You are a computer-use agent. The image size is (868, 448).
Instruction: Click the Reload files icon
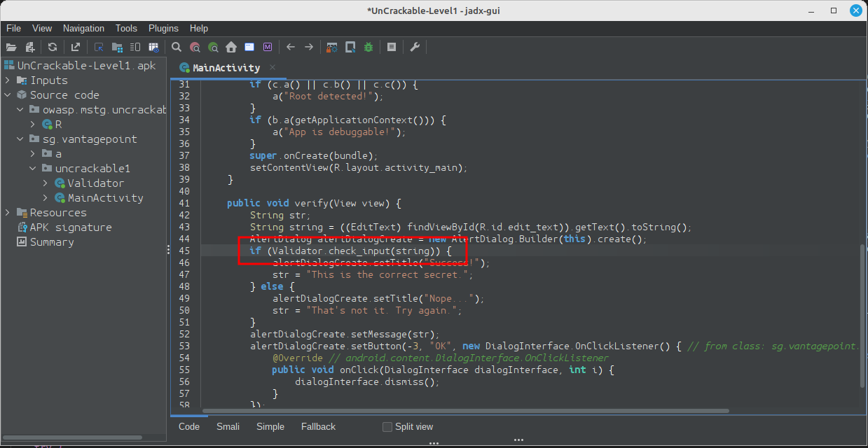point(53,47)
